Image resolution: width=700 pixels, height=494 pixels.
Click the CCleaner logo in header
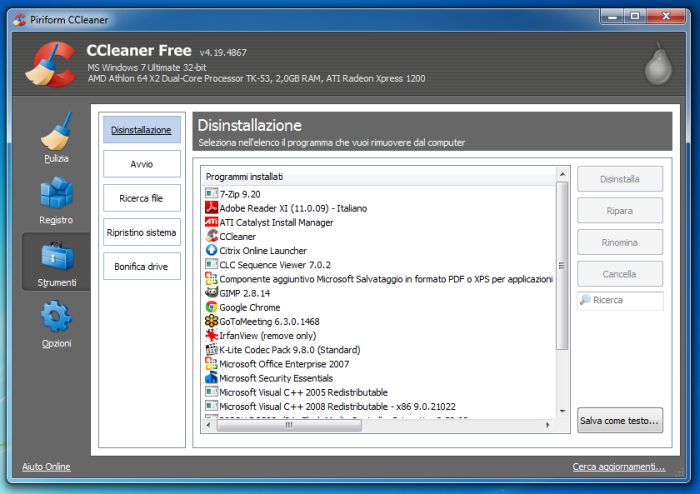(x=50, y=64)
